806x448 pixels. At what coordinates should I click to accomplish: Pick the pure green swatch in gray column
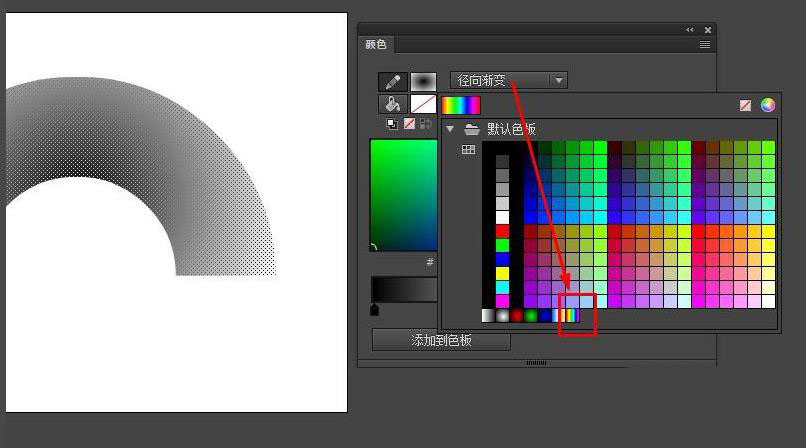coord(502,245)
